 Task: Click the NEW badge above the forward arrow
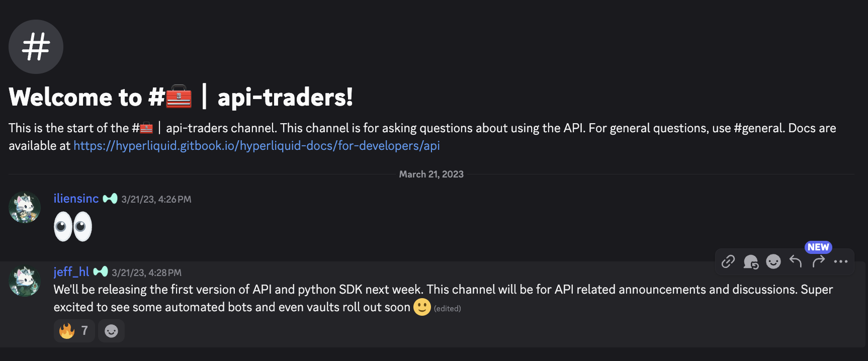[x=818, y=247]
